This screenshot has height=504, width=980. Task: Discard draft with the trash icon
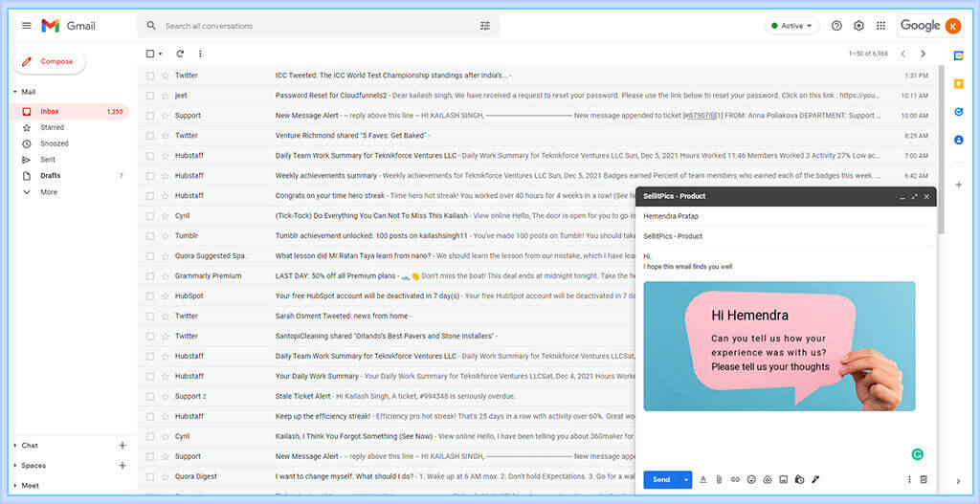click(x=924, y=479)
